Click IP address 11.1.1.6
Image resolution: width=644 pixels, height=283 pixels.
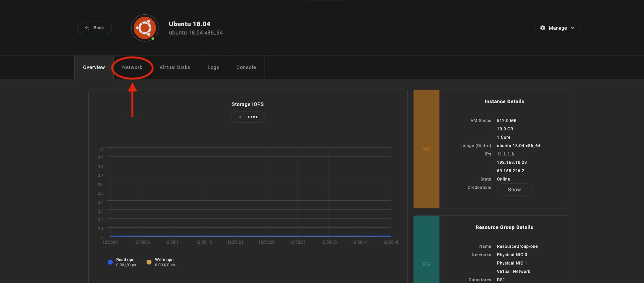[505, 154]
